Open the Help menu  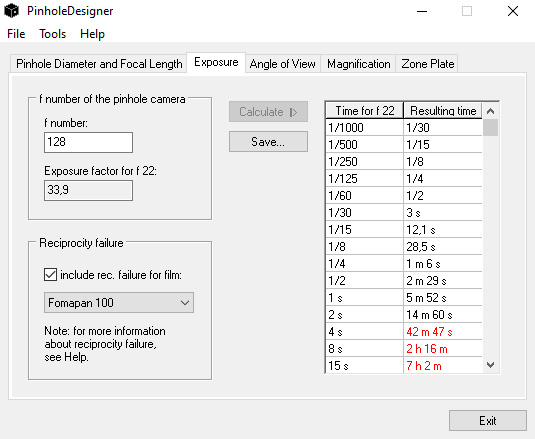(92, 34)
